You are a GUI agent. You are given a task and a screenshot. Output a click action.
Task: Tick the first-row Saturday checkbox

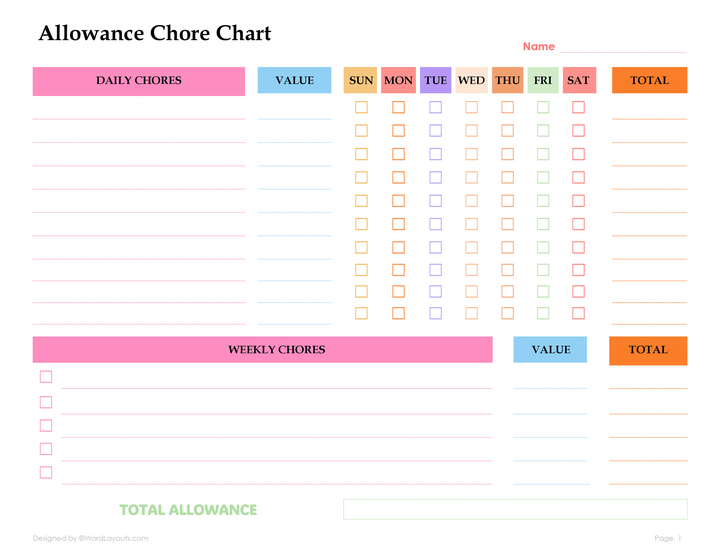(578, 107)
